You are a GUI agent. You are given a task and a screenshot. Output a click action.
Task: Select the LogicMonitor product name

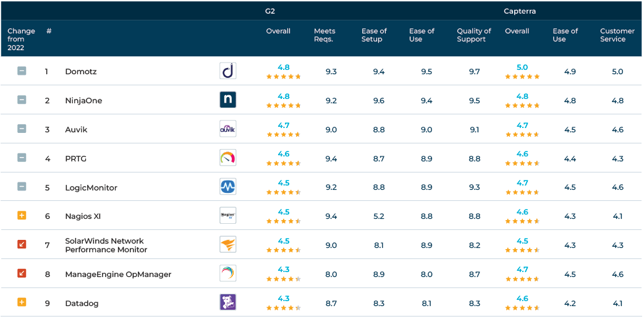point(91,187)
